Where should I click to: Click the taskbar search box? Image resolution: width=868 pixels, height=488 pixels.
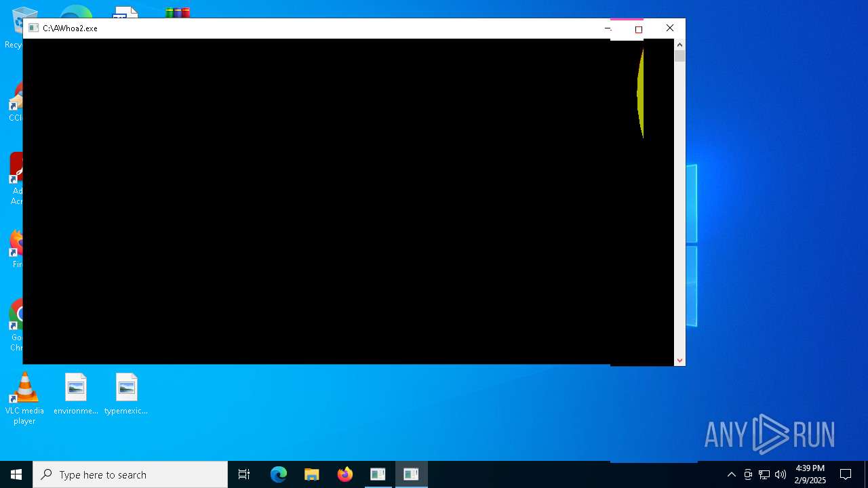pyautogui.click(x=130, y=474)
